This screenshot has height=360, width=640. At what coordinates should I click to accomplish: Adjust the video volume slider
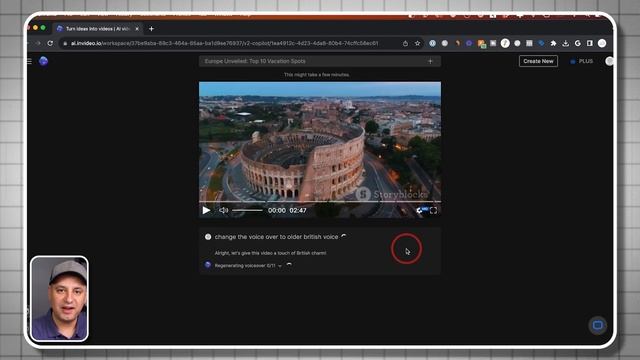pos(247,210)
